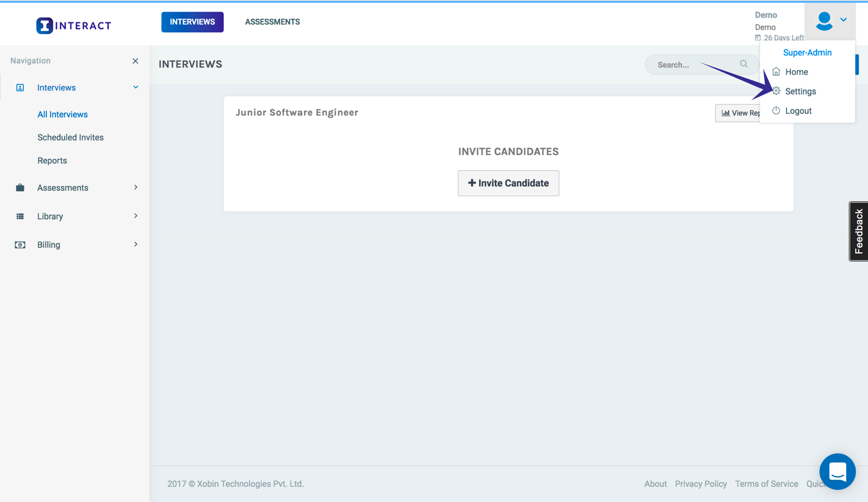Click the Assessments briefcase icon
The width and height of the screenshot is (868, 502).
point(20,187)
